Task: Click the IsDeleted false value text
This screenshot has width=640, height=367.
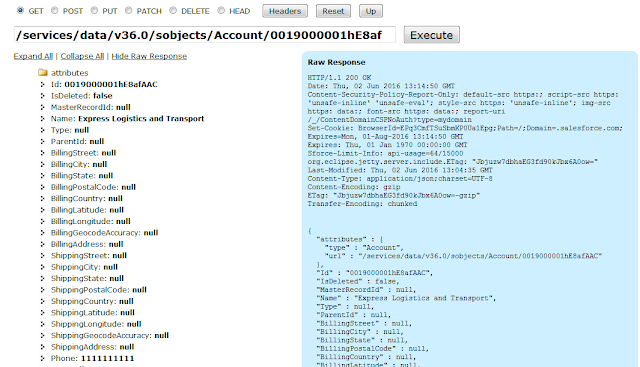Action: point(102,96)
